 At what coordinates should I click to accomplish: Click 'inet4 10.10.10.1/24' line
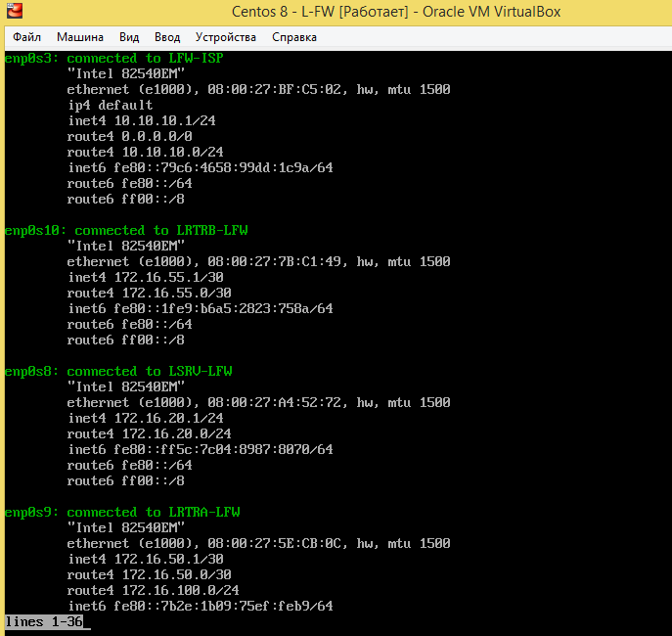(142, 121)
